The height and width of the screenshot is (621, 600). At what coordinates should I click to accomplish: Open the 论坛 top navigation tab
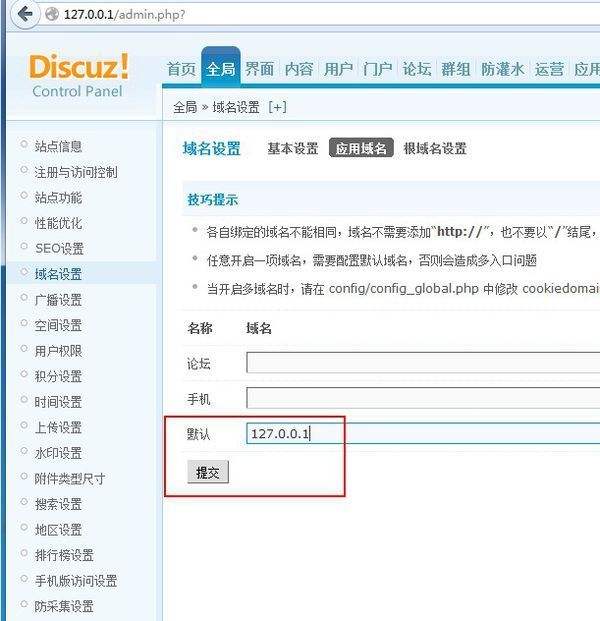[x=417, y=69]
